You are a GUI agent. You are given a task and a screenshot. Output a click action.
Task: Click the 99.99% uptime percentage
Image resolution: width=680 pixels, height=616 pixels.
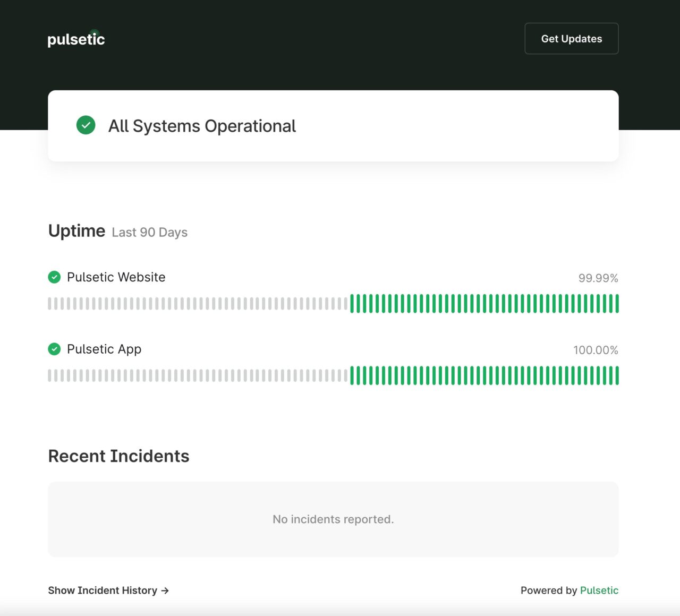pyautogui.click(x=599, y=278)
